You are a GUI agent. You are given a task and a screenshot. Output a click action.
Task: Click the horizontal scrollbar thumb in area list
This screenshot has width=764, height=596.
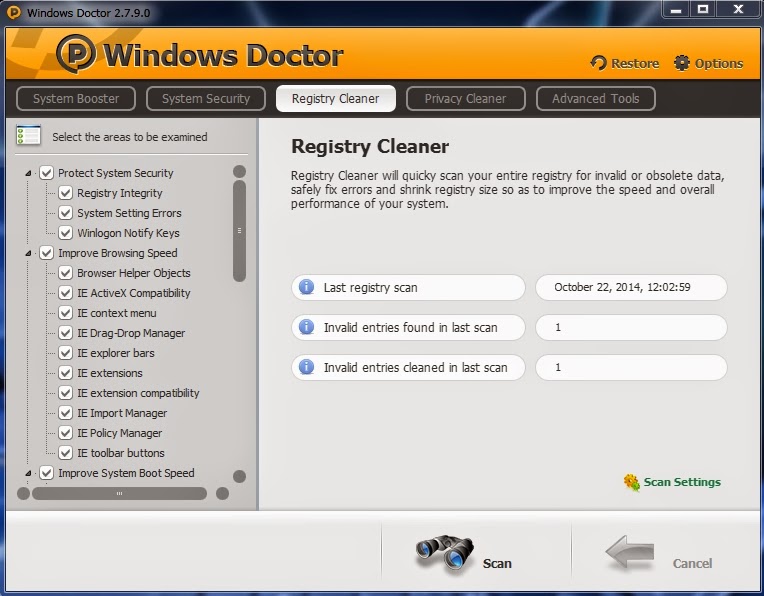[119, 494]
